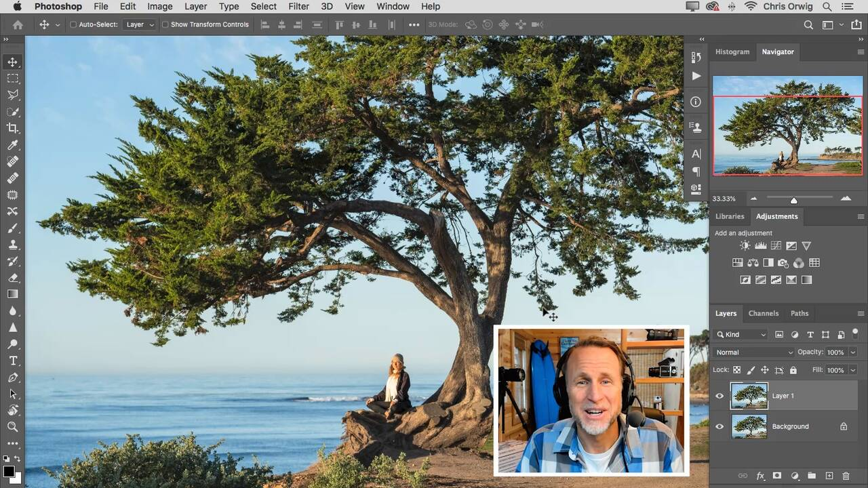Select the Brush tool
The height and width of the screenshot is (488, 868).
tap(12, 228)
